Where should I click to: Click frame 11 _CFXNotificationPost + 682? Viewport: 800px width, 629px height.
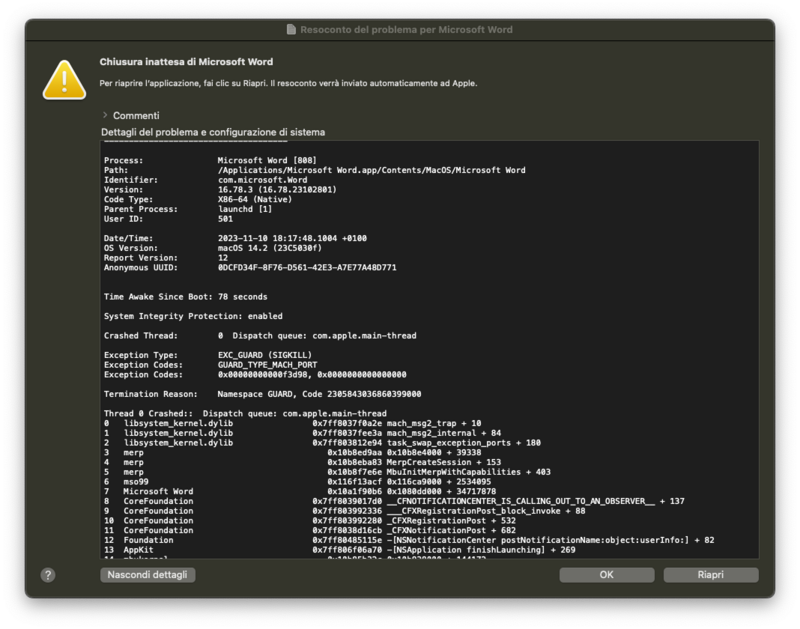point(310,530)
